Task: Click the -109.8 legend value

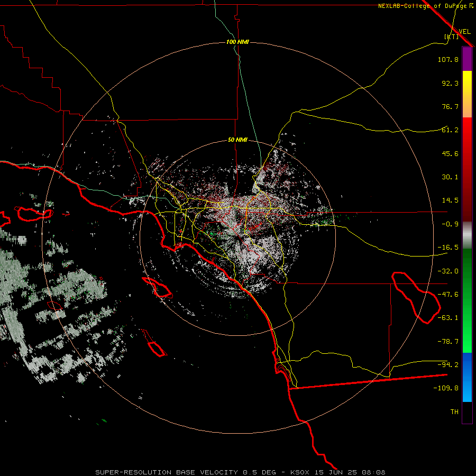Action: 446,388
